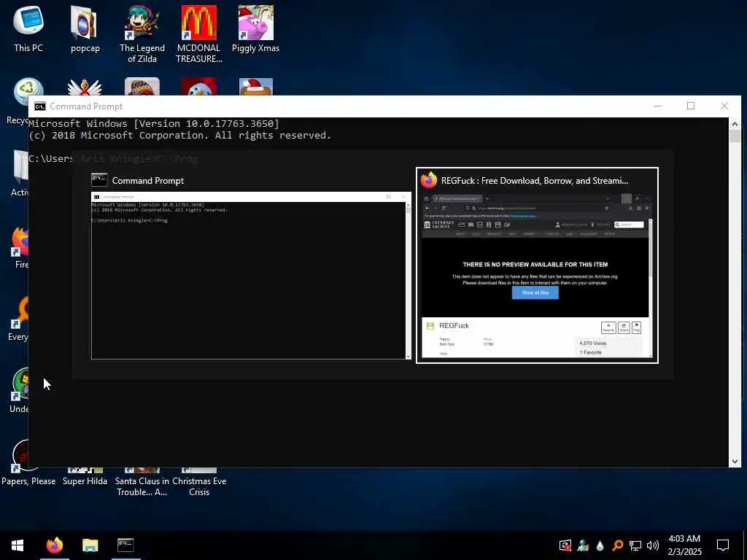This screenshot has width=747, height=560.
Task: Click the Show desktop sliver at the taskbar's far right
Action: (745, 545)
